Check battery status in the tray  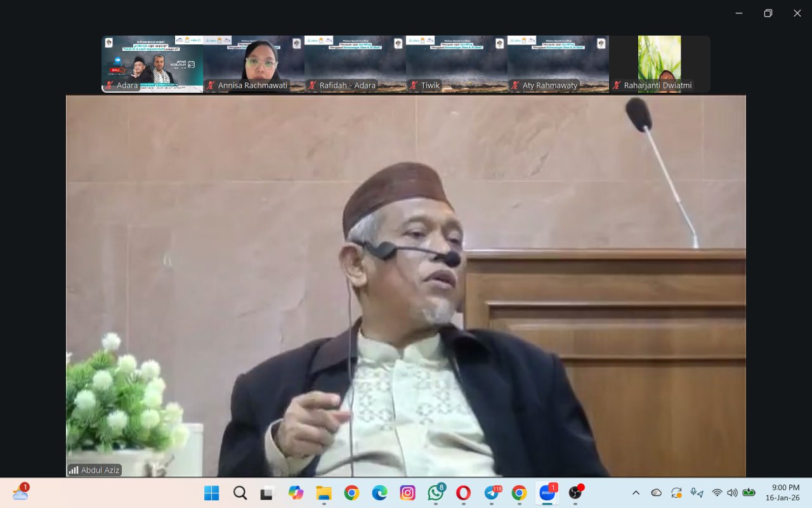749,493
